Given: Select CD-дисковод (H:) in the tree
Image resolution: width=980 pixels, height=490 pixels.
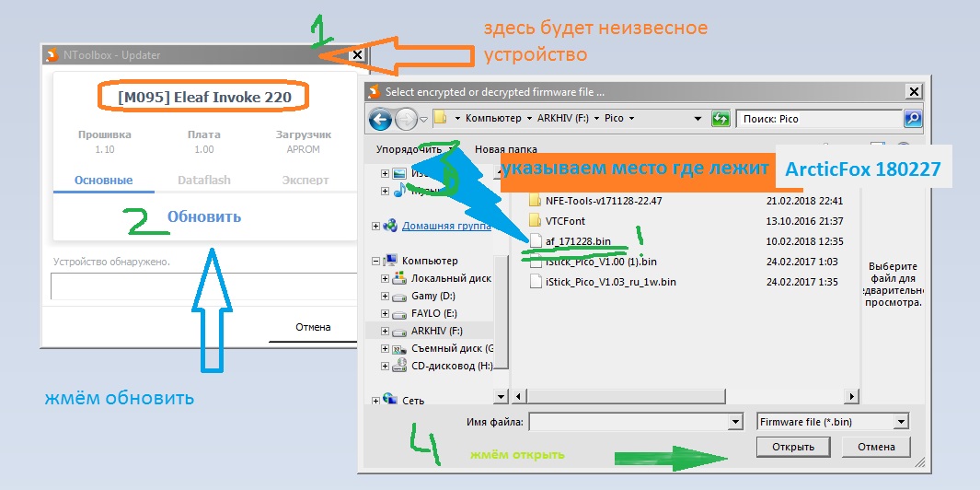Looking at the screenshot, I should pyautogui.click(x=452, y=366).
